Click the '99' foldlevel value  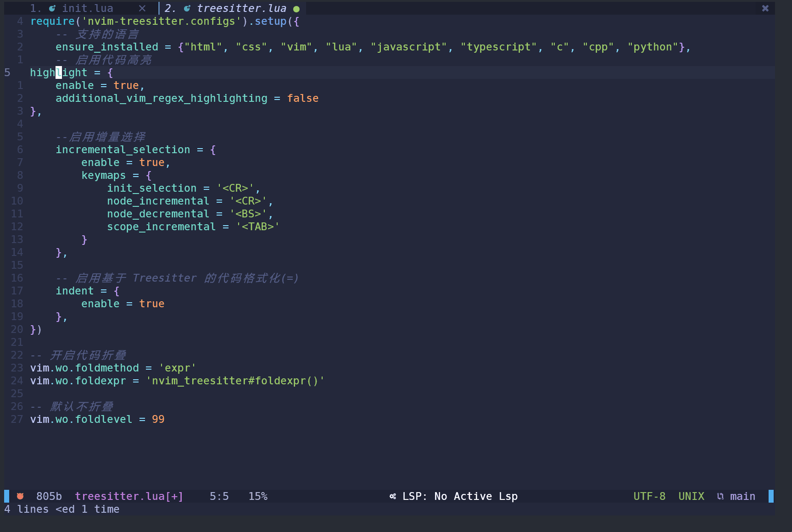[x=158, y=419]
